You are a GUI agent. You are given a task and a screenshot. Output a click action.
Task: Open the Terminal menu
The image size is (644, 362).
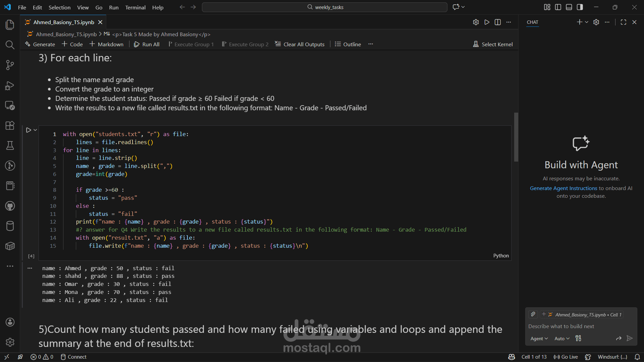point(135,7)
